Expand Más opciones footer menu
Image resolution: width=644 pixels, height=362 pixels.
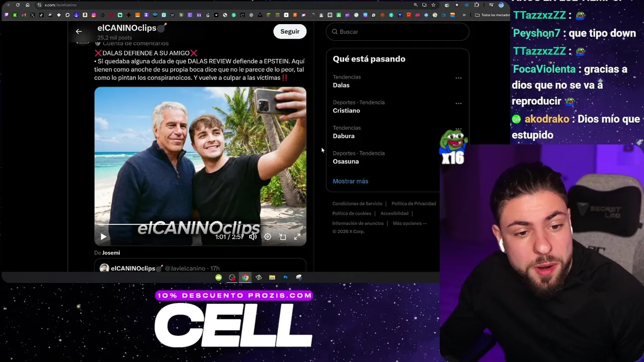pyautogui.click(x=410, y=223)
